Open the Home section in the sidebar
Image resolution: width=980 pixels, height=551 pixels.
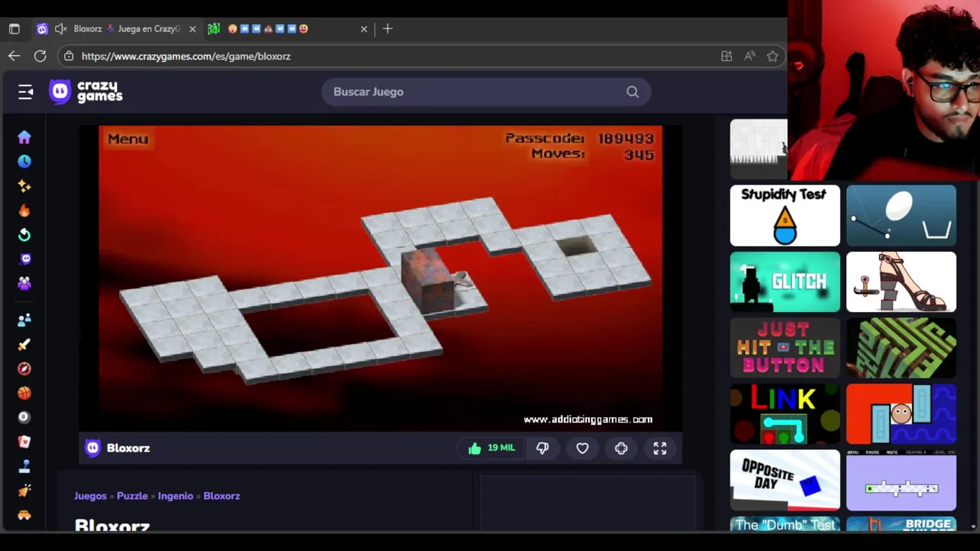(x=24, y=137)
